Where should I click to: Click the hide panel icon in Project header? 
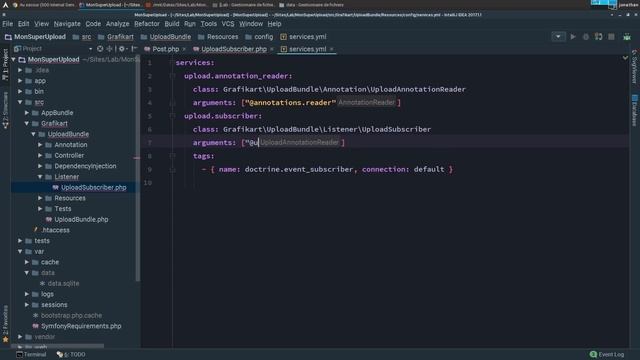pos(134,49)
